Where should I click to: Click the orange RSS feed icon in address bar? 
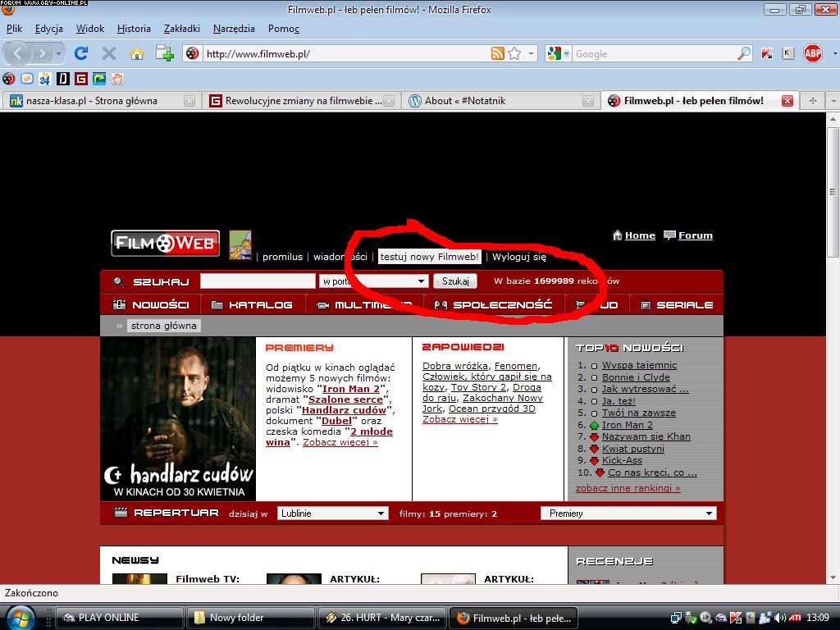point(498,53)
